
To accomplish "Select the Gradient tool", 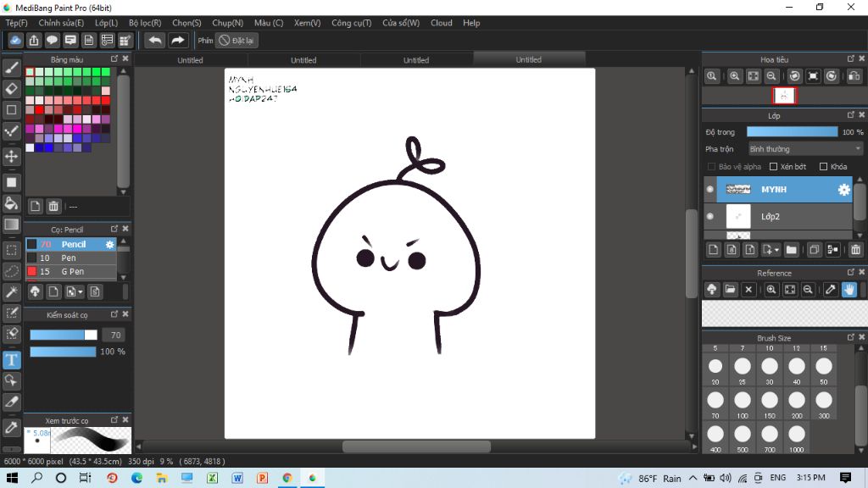I will coord(11,225).
